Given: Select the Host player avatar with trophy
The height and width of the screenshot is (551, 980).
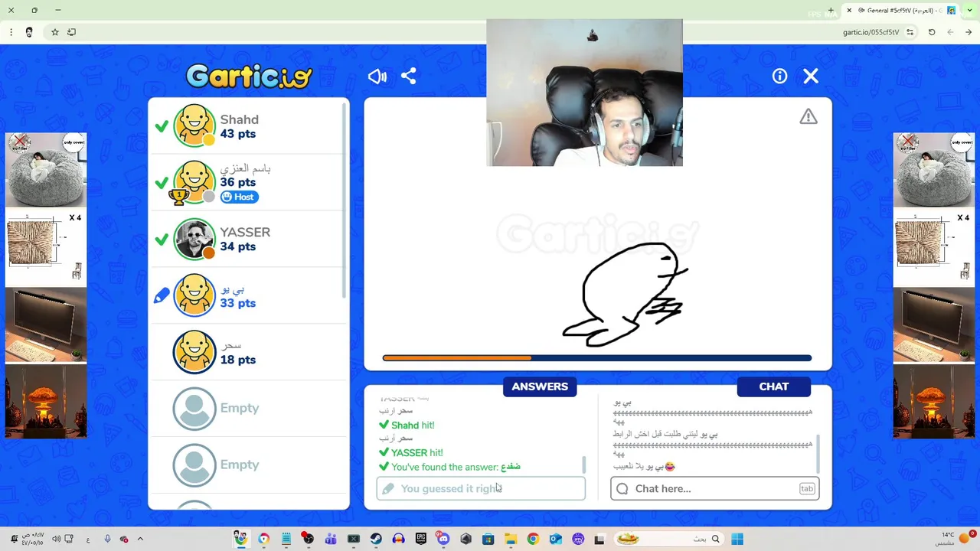Looking at the screenshot, I should pos(194,182).
